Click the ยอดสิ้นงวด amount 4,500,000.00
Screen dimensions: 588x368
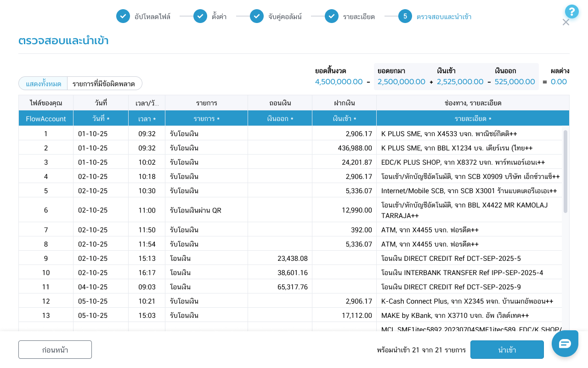(x=339, y=82)
